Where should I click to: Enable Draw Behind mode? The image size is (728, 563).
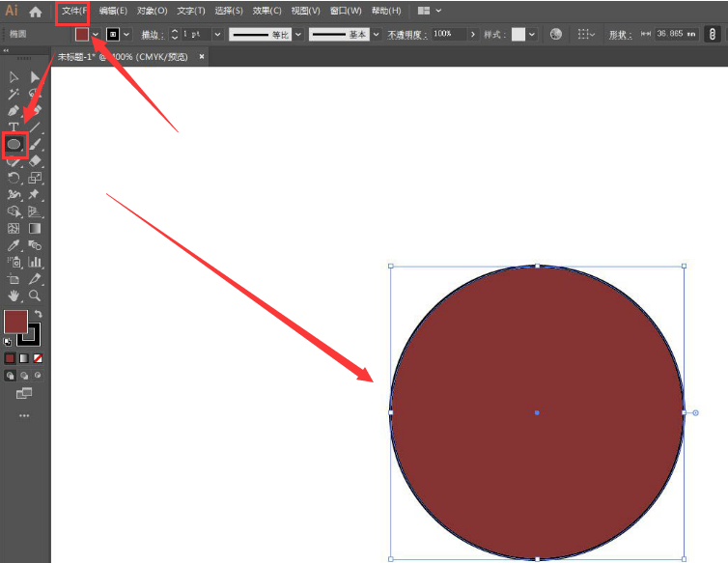24,376
